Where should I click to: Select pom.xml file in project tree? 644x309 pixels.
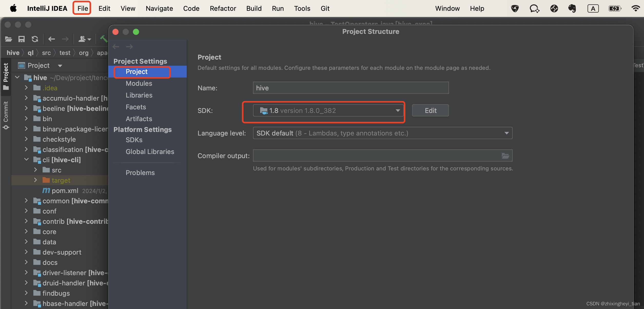65,191
